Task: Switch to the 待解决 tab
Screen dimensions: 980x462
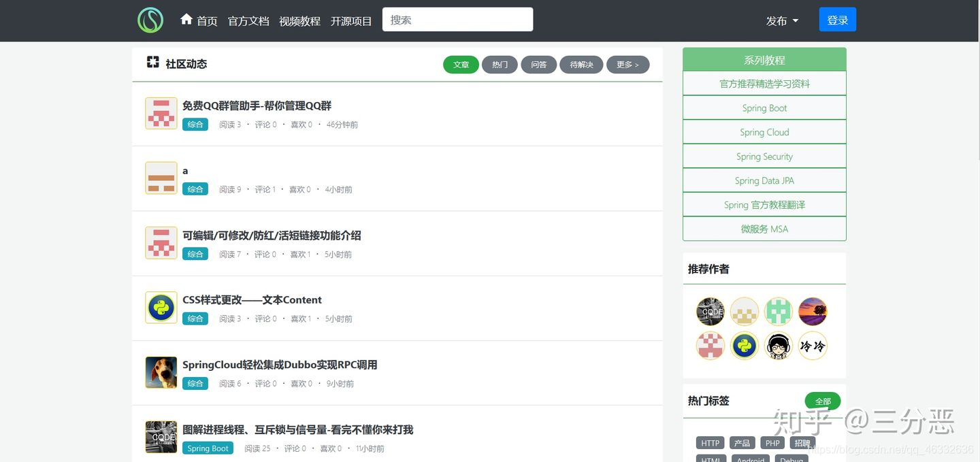Action: coord(581,65)
